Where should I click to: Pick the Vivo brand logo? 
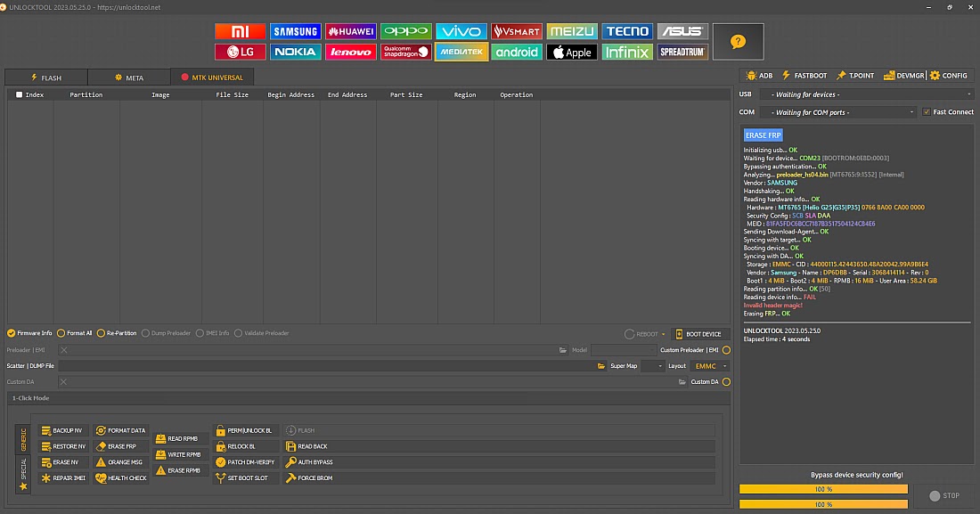point(461,31)
